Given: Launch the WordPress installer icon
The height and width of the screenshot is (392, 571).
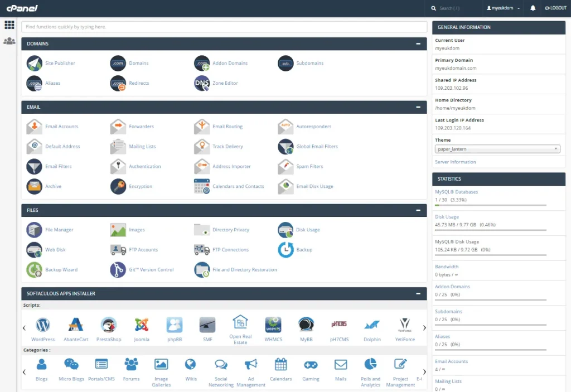Looking at the screenshot, I should (43, 325).
